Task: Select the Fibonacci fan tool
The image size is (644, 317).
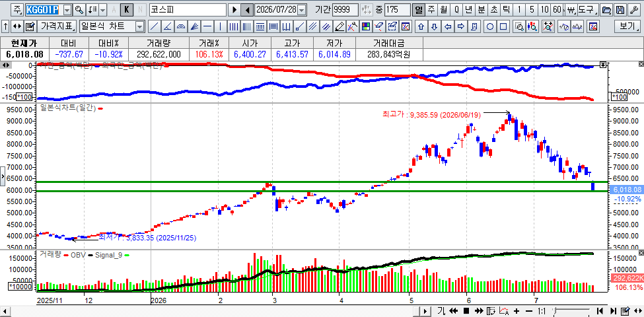Action: tap(194, 27)
